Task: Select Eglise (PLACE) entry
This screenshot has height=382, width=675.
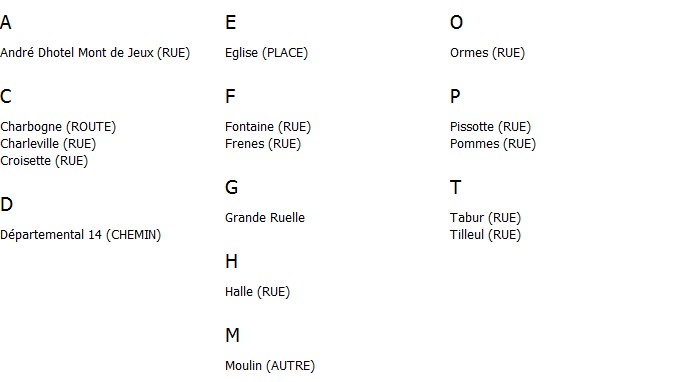Action: 266,53
